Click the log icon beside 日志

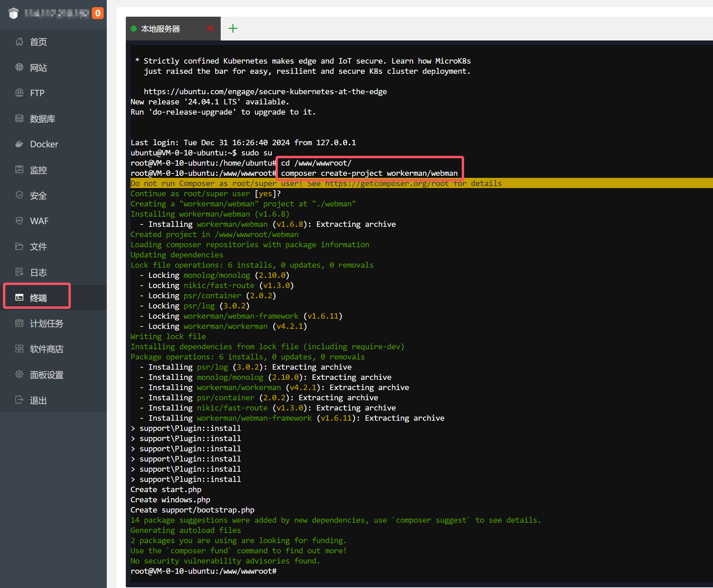click(x=19, y=272)
